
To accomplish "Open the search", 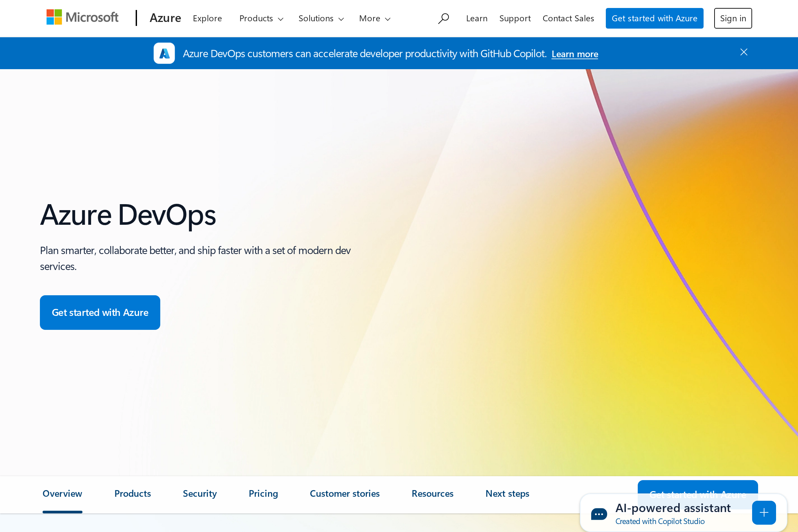I will tap(444, 18).
